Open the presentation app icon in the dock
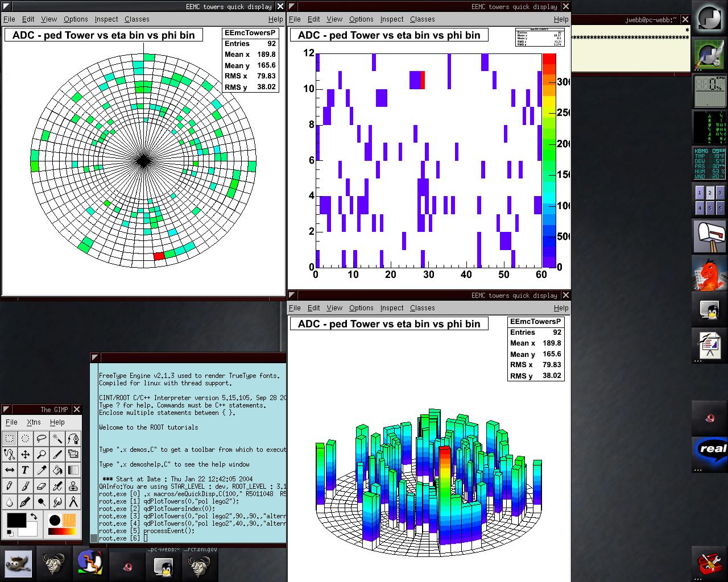The width and height of the screenshot is (728, 582). pos(710,345)
